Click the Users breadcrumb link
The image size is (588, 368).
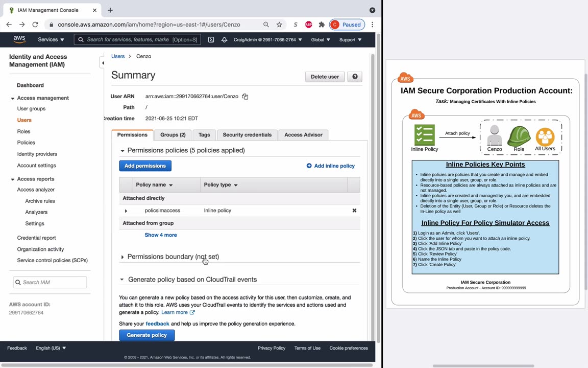point(118,56)
